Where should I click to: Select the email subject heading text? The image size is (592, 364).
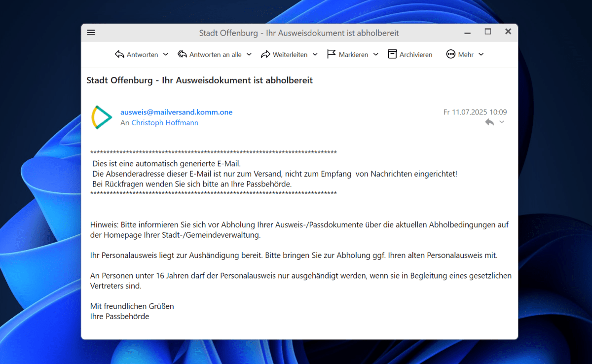199,80
